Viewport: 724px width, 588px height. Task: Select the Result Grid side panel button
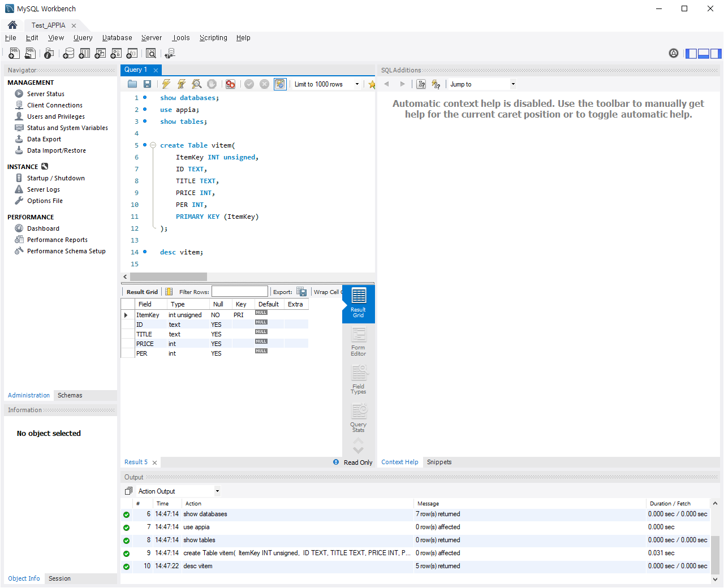359,304
